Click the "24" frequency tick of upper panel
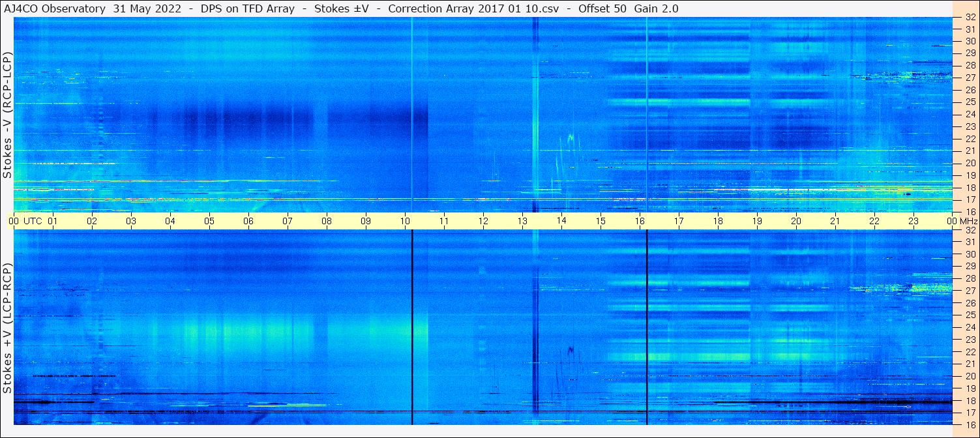 point(970,114)
